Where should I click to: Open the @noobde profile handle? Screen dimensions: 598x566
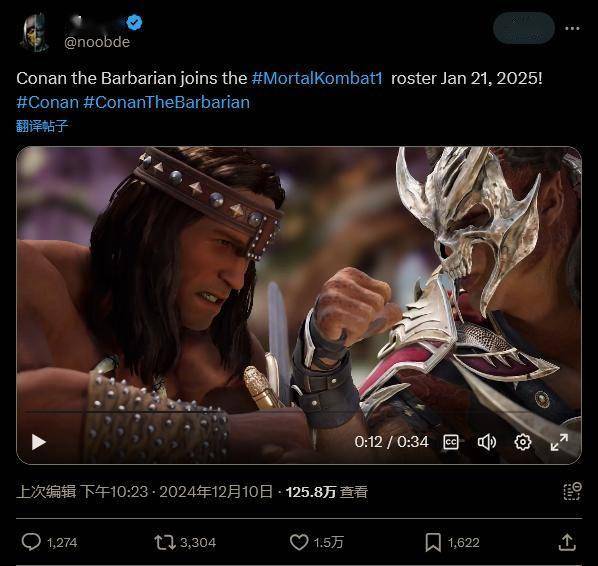point(97,42)
